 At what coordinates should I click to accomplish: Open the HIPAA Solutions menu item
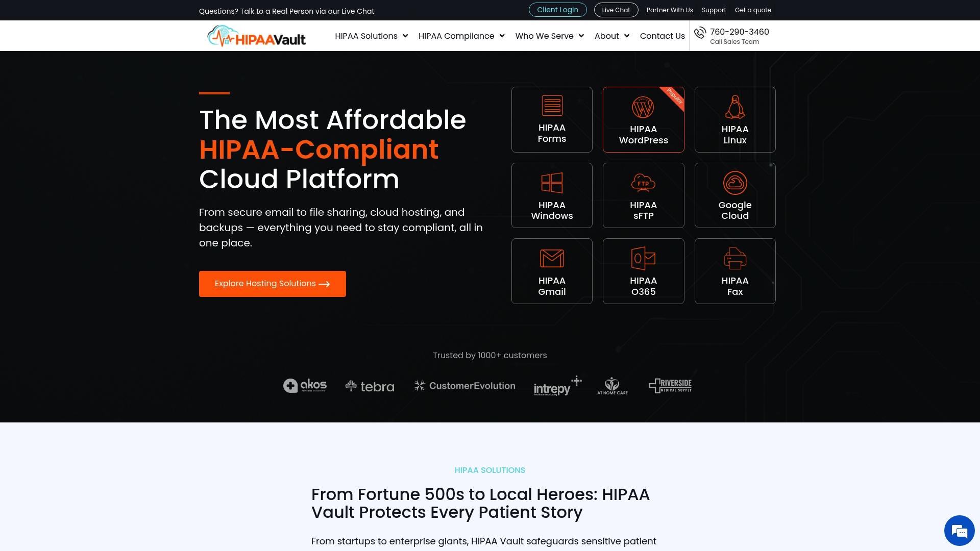point(366,36)
